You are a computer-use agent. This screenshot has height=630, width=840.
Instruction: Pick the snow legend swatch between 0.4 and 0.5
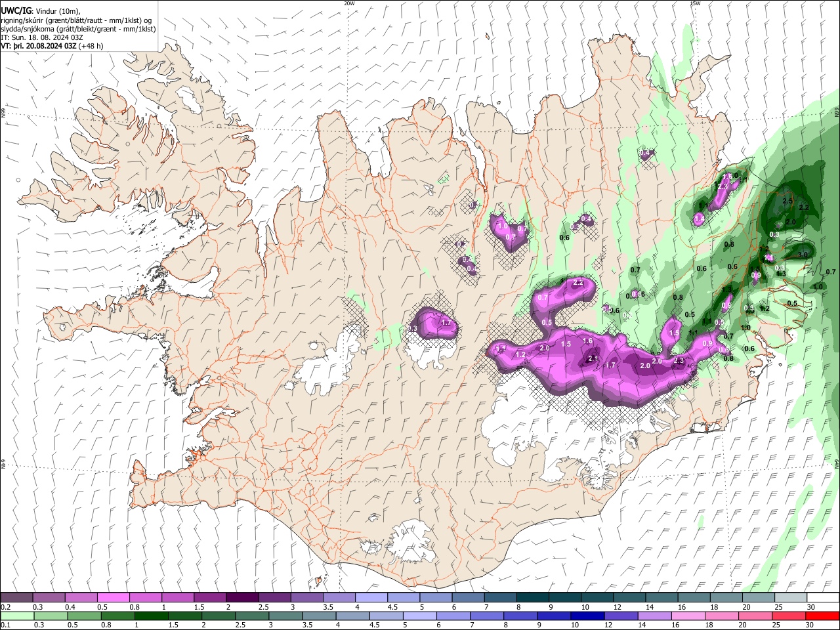[81, 597]
